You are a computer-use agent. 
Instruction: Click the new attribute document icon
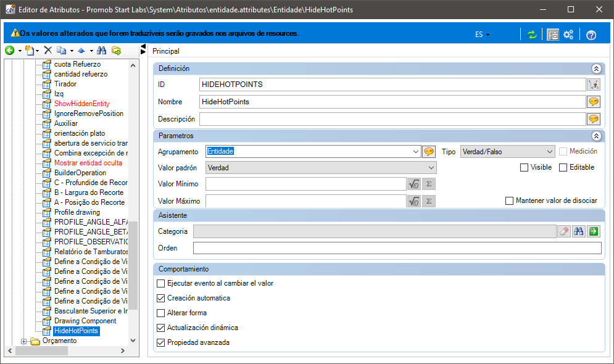coord(30,50)
